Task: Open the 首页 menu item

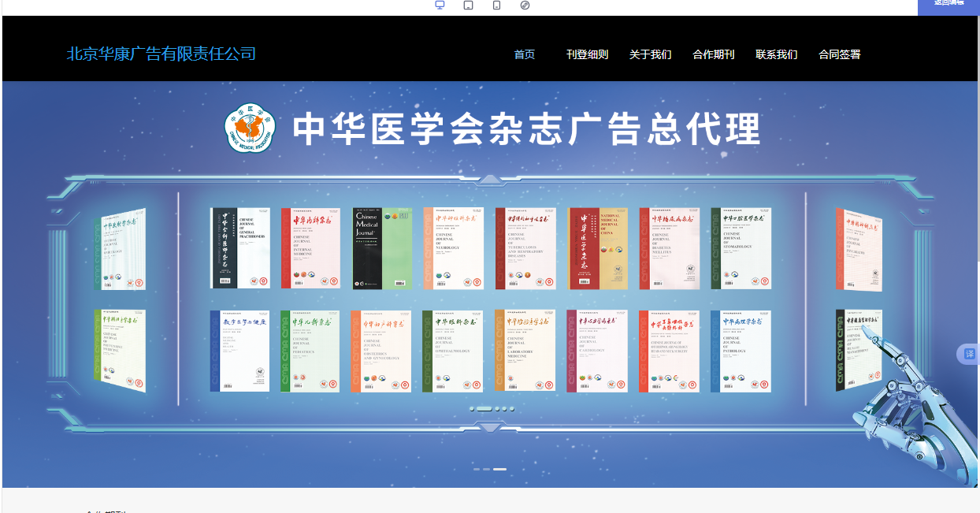Action: (x=524, y=54)
